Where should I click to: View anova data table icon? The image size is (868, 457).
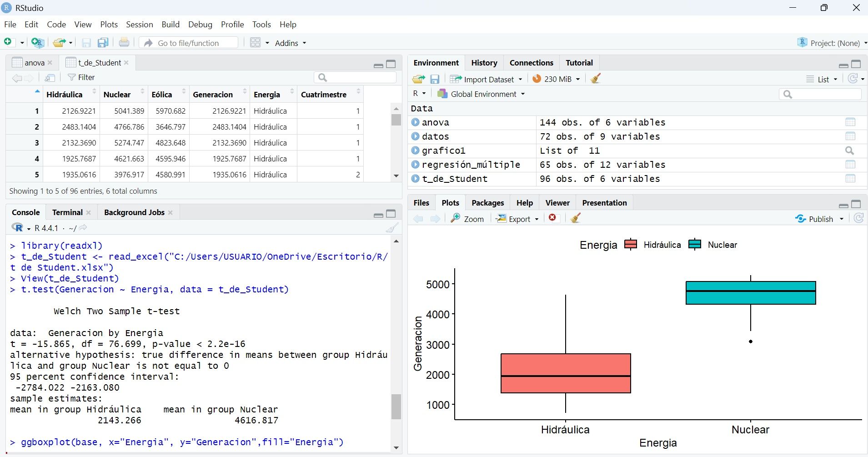click(x=850, y=122)
